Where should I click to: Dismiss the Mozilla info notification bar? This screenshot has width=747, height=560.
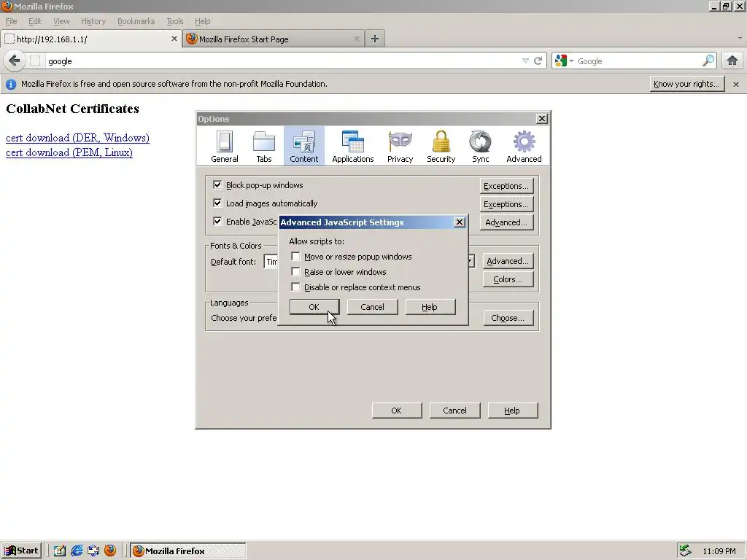click(x=736, y=85)
